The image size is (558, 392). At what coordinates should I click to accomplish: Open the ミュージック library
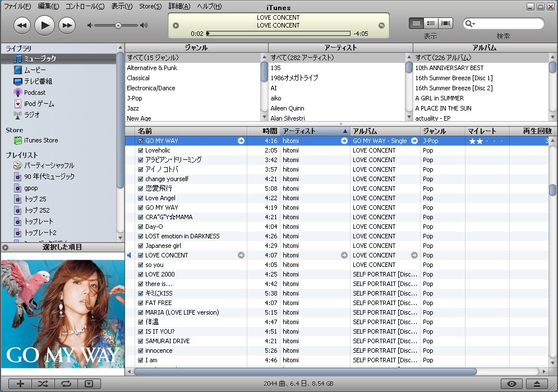tap(59, 59)
